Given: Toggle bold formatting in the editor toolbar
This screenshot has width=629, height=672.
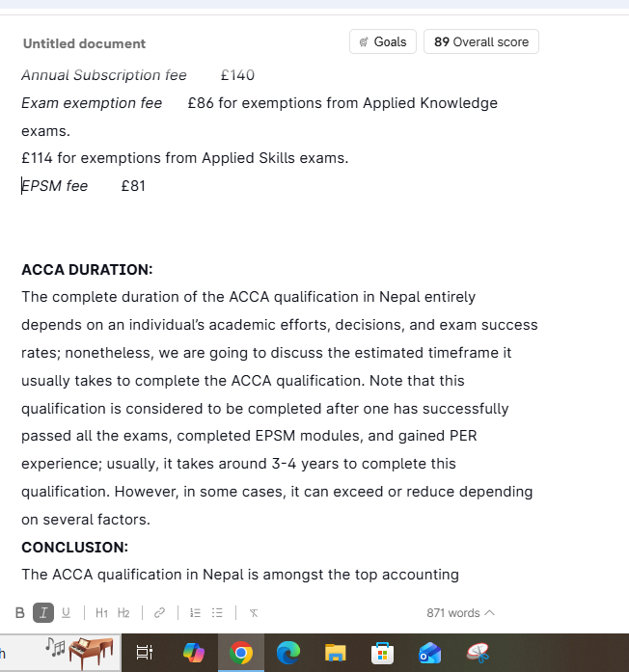Looking at the screenshot, I should 20,613.
